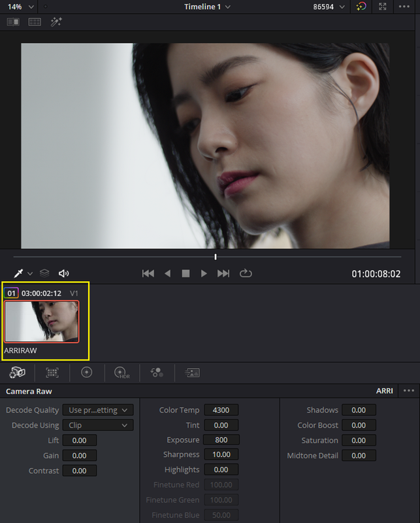Open the Decode Quality dropdown
This screenshot has width=420, height=523.
[98, 410]
